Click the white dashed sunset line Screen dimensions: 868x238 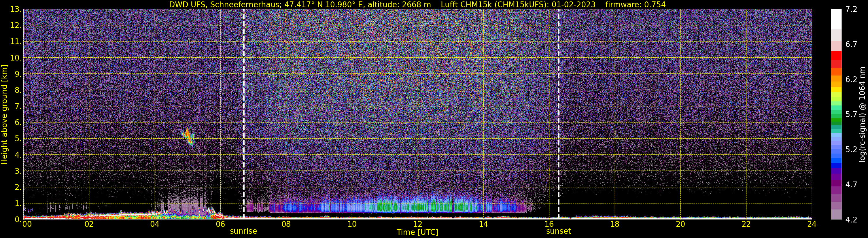[559, 114]
